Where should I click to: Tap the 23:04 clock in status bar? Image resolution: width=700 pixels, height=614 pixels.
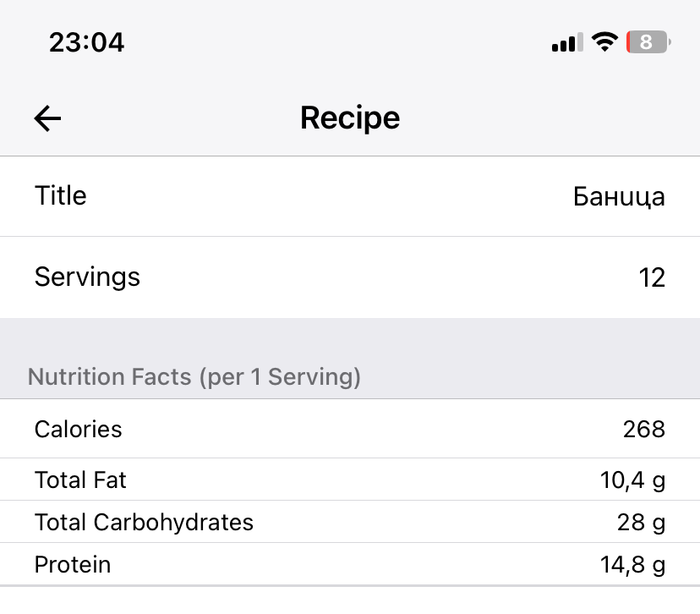click(87, 42)
